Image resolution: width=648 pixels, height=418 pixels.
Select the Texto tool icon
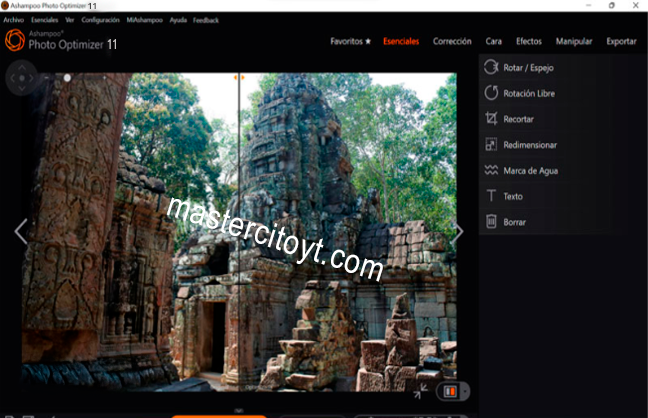(491, 196)
